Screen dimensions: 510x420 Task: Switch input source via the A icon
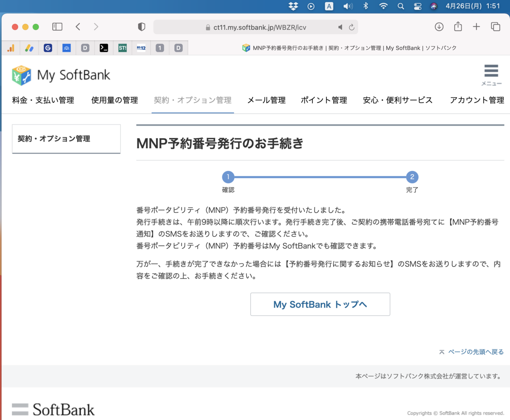tap(329, 6)
